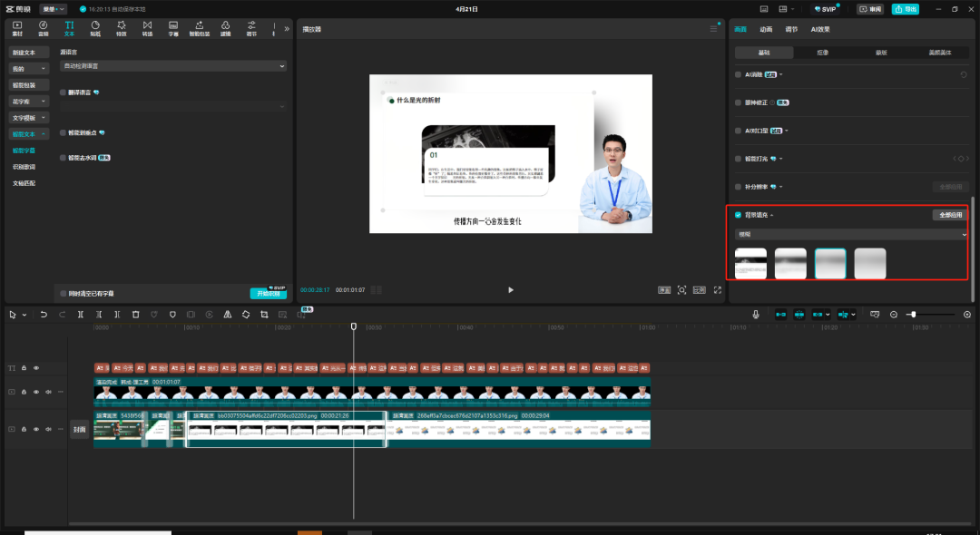Click the delete clip trash icon
Viewport: 980px width, 535px height.
coord(135,315)
